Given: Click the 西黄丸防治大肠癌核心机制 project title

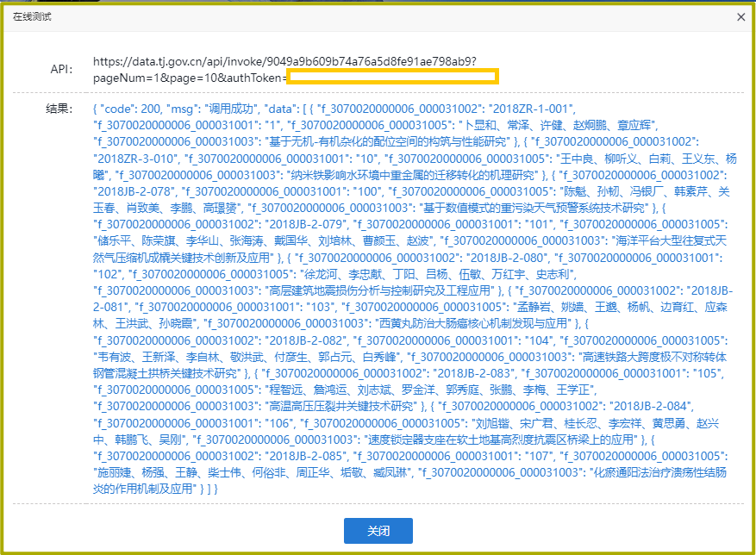Looking at the screenshot, I should [x=474, y=324].
